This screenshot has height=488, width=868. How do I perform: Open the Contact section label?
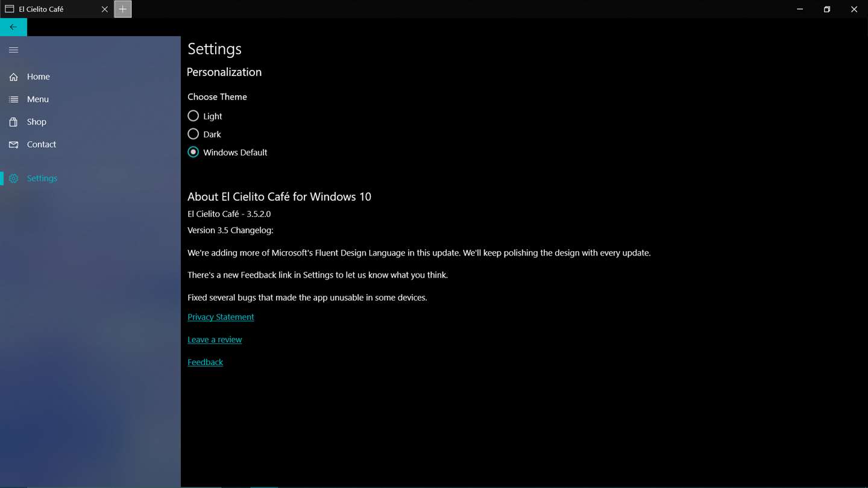pyautogui.click(x=42, y=145)
